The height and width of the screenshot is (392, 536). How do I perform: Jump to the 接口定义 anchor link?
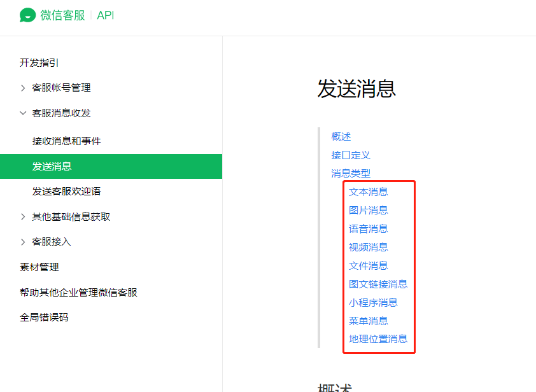[351, 155]
